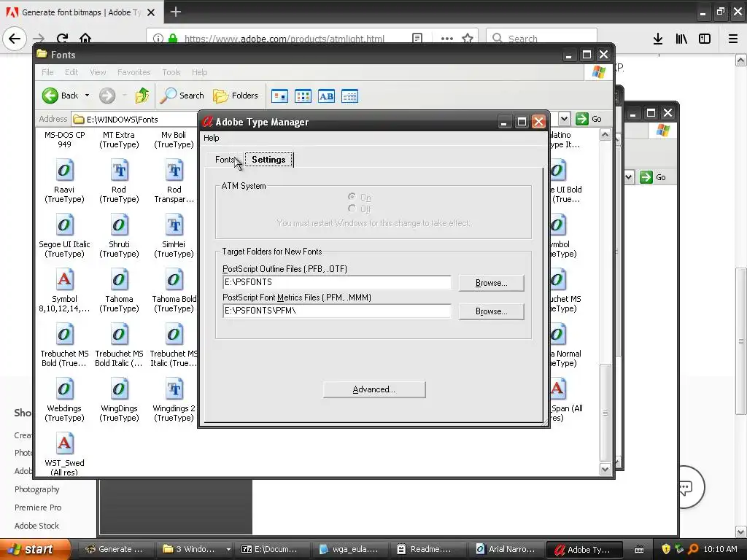747x560 pixels.
Task: Open the Advanced settings dialog
Action: (374, 389)
